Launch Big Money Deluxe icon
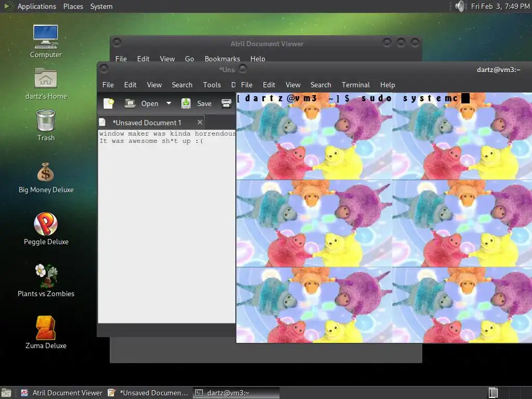The width and height of the screenshot is (532, 399). tap(46, 178)
